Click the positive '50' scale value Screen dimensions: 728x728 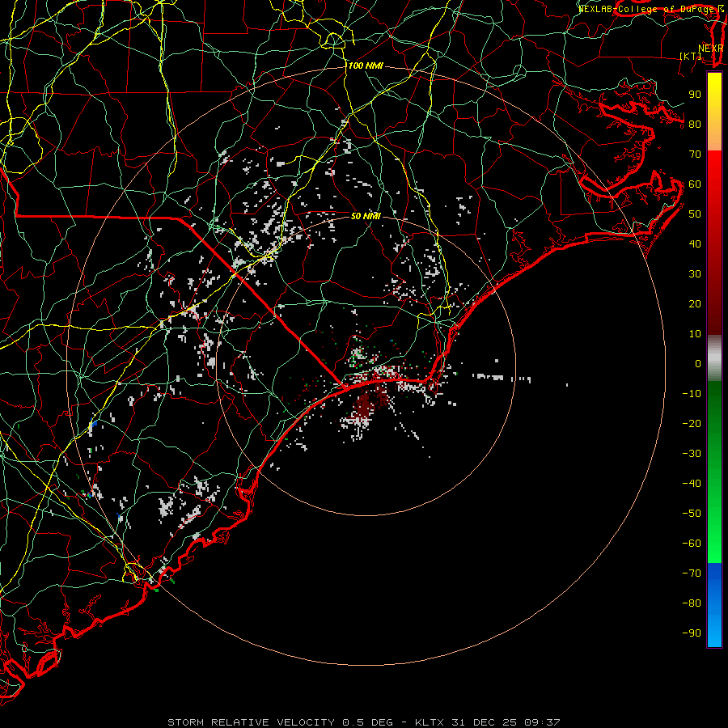click(695, 214)
